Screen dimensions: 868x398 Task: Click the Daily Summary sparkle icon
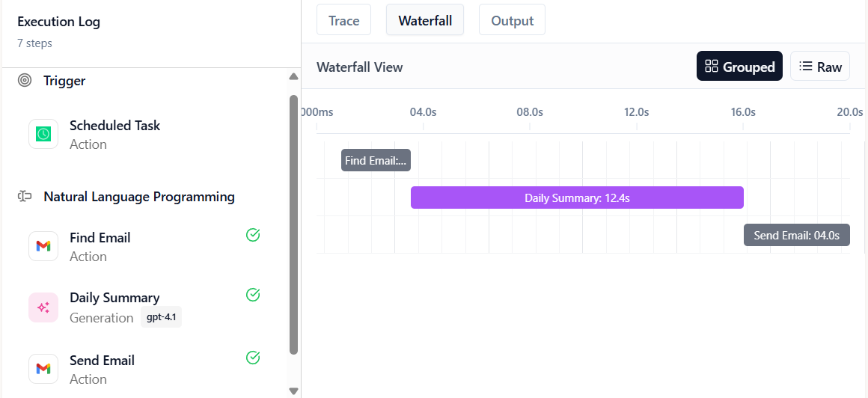43,307
